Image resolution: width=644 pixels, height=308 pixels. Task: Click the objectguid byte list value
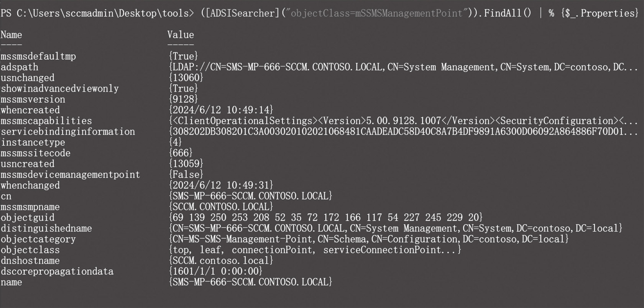(325, 217)
